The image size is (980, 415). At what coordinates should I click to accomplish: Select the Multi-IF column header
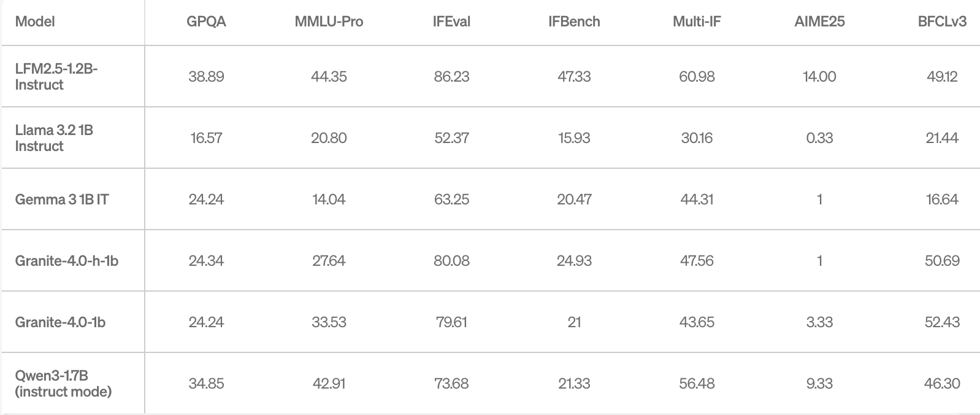pyautogui.click(x=697, y=21)
